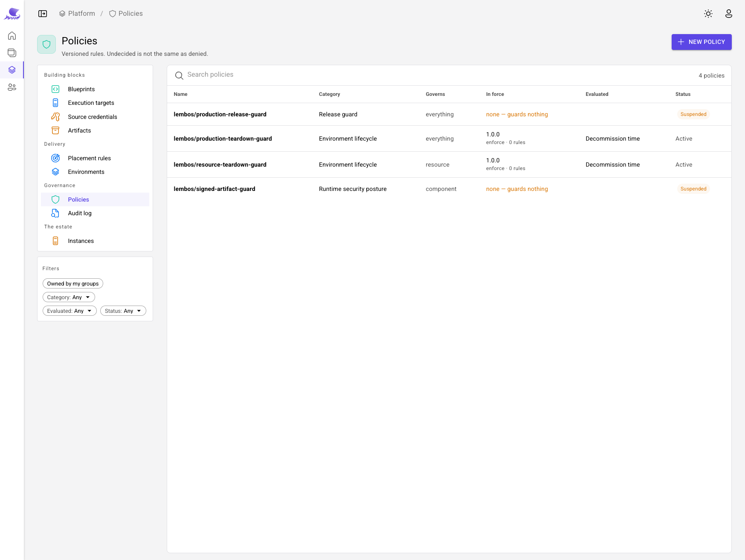Switch theme with the sun icon

708,14
